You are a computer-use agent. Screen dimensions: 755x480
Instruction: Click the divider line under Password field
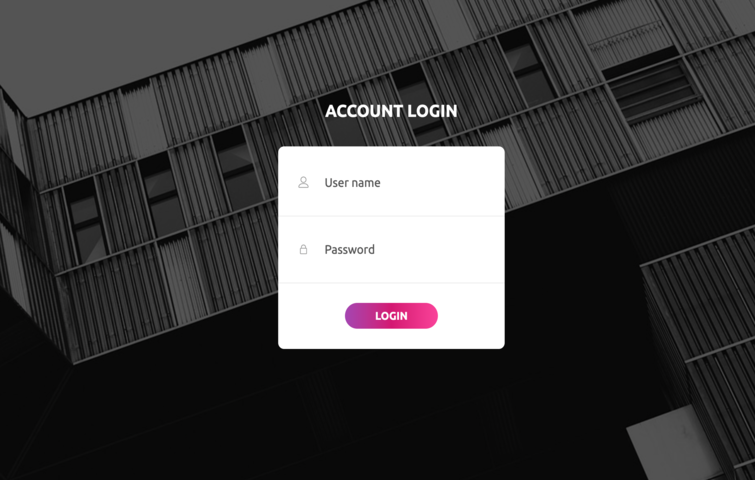391,283
